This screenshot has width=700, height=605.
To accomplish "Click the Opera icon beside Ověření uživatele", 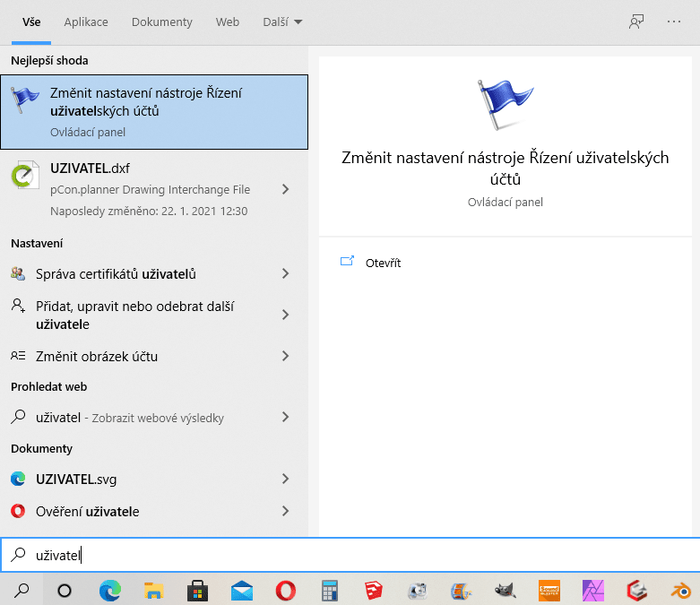I will click(x=18, y=511).
